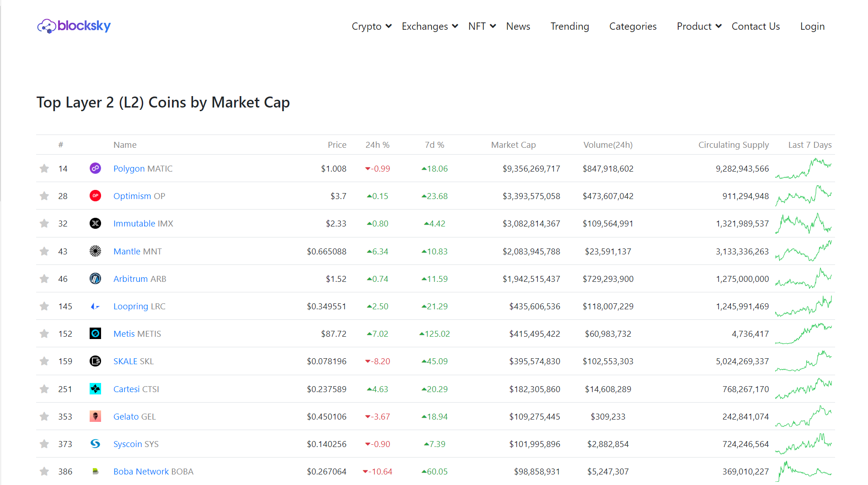Click the Polygon MATIC coin icon
The width and height of the screenshot is (868, 485).
pyautogui.click(x=95, y=168)
